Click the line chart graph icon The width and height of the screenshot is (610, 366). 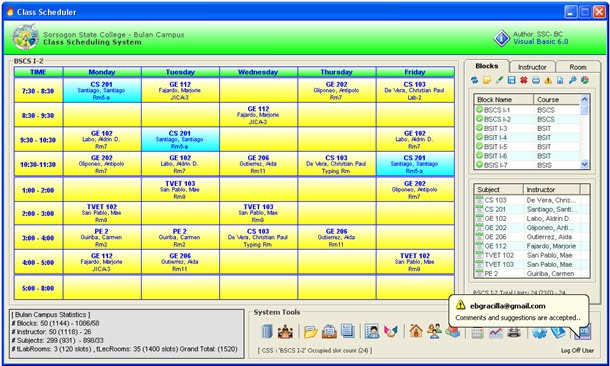click(496, 333)
